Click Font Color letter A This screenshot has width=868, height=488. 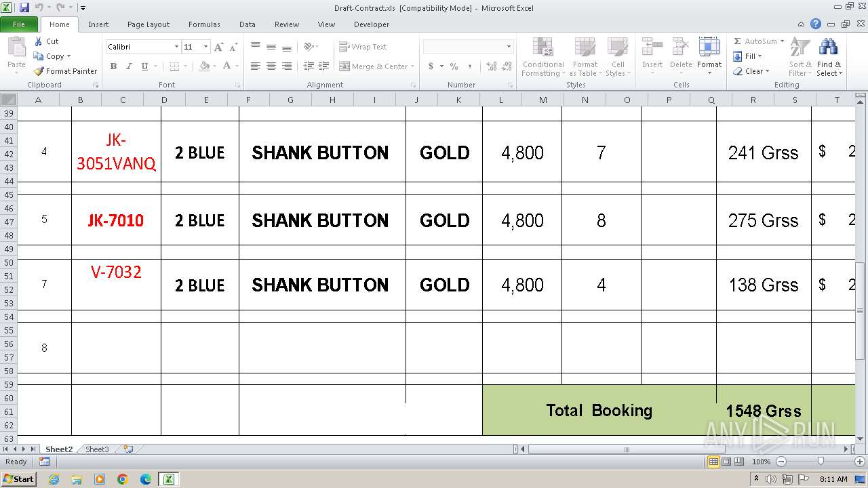(x=226, y=66)
